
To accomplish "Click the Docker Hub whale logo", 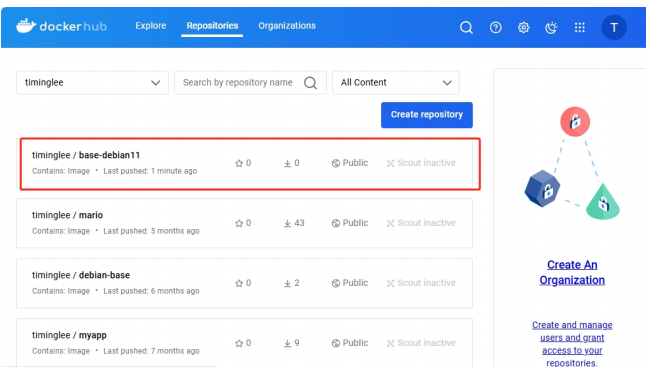I will pyautogui.click(x=26, y=26).
